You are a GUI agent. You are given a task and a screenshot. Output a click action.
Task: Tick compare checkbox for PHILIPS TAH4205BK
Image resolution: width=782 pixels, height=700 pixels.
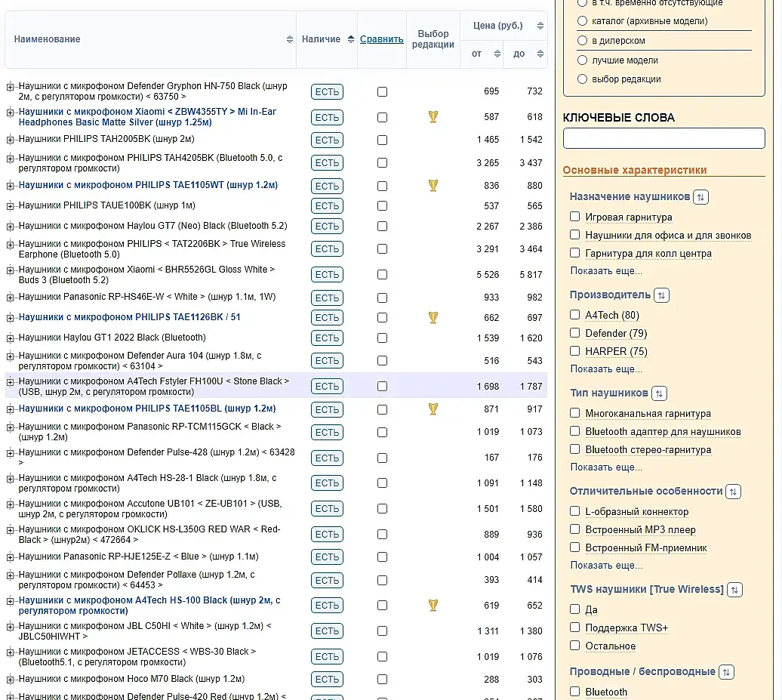tap(382, 162)
